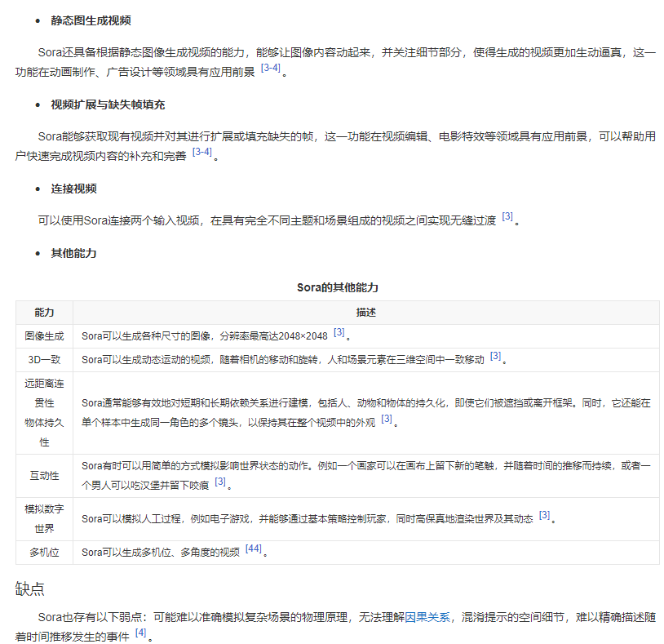Open citation [3] in the 3D一致 row
The image size is (664, 644).
[x=495, y=356]
